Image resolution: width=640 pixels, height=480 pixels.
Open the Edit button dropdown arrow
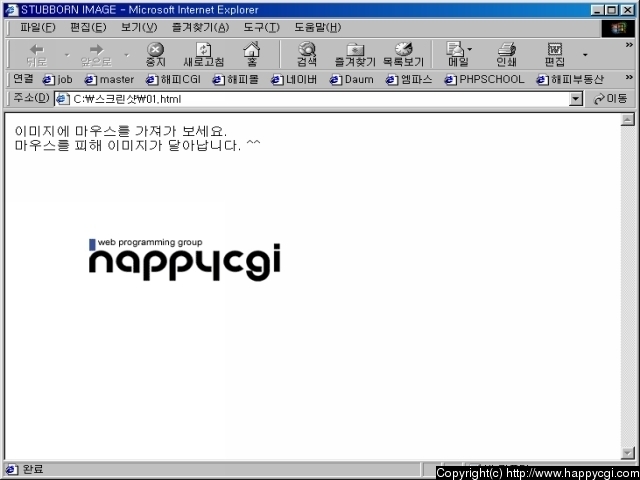coord(585,55)
